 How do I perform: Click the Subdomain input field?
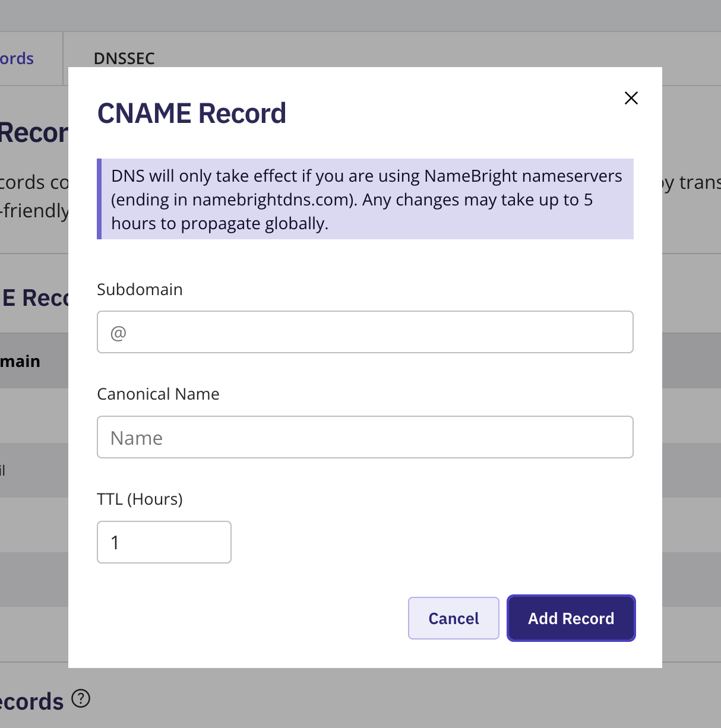pyautogui.click(x=365, y=332)
